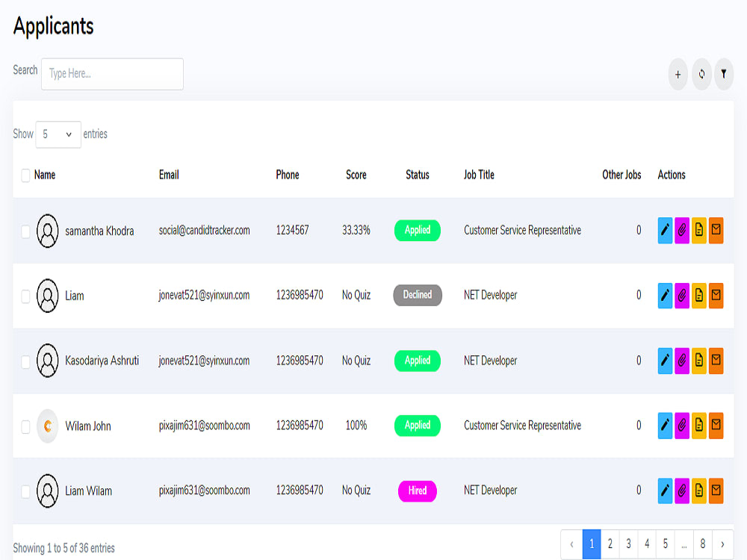747x560 pixels.
Task: Open the Show entries dropdown
Action: pyautogui.click(x=58, y=134)
